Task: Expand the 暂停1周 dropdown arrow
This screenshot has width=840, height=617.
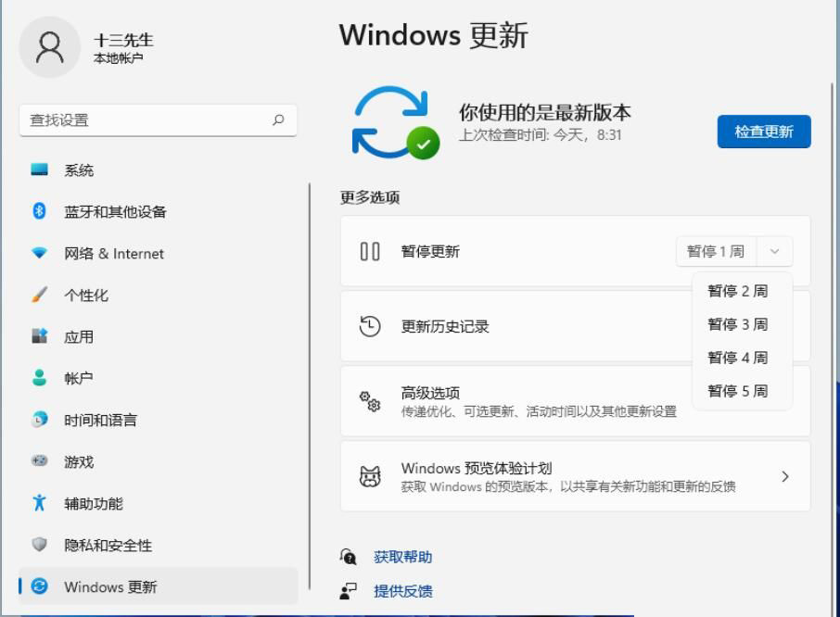Action: point(775,252)
